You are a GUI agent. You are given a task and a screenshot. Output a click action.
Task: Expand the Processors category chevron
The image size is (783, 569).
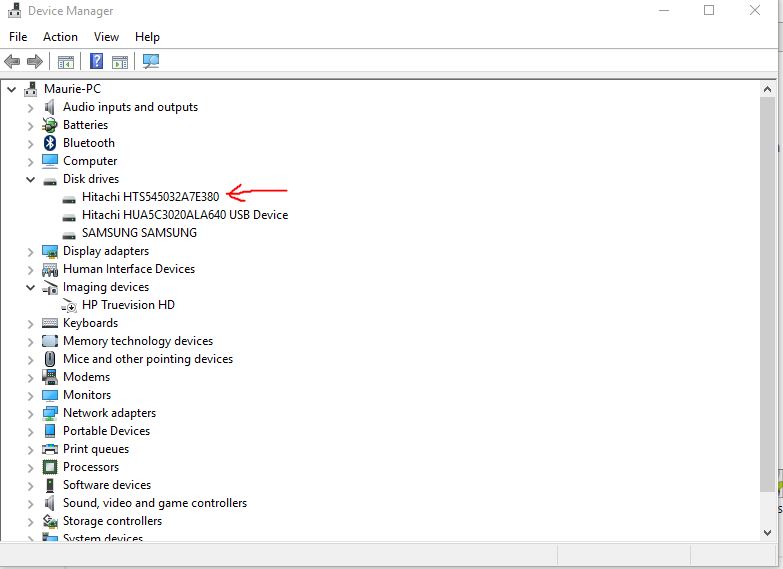tap(30, 468)
